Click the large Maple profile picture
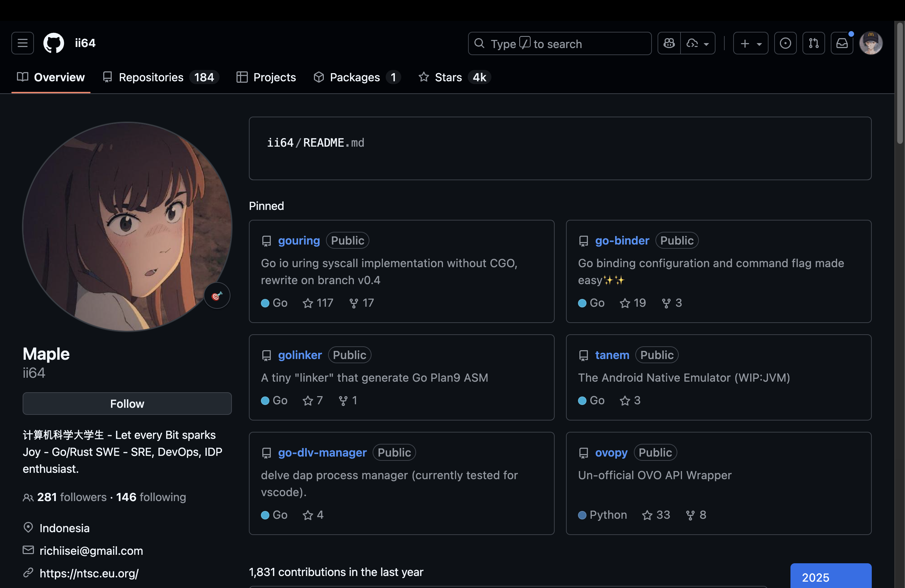Screen dimensions: 905x588 tap(127, 227)
